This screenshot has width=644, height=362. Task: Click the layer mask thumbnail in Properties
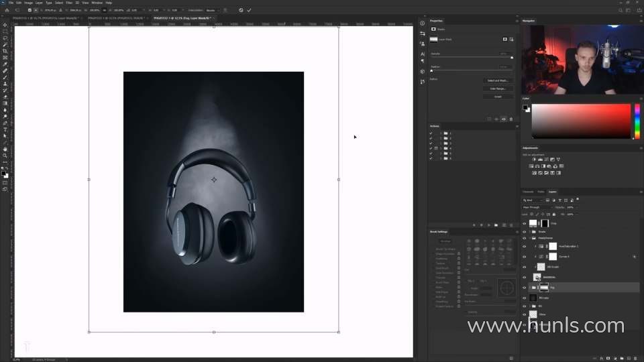(434, 40)
